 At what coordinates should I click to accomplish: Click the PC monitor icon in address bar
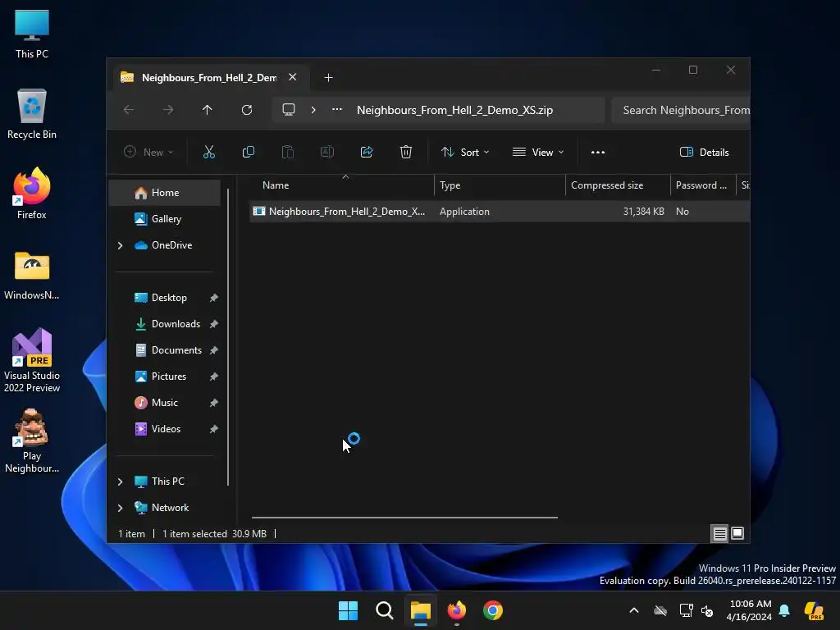[x=289, y=110]
